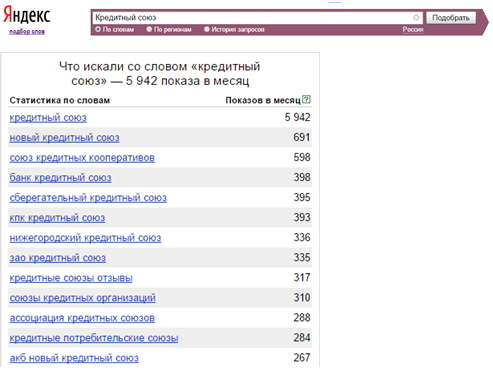Click the 393 impressions value
The height and width of the screenshot is (371, 493).
[302, 217]
